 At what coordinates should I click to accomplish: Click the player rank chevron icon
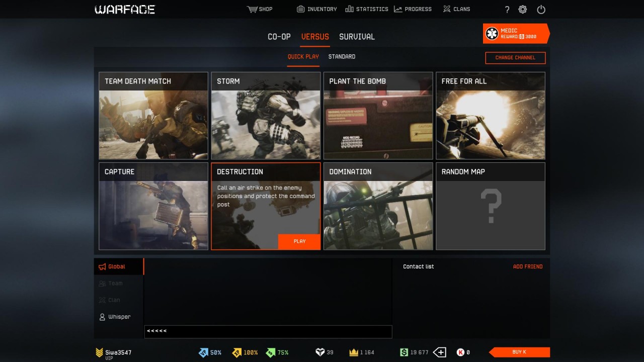(x=99, y=352)
